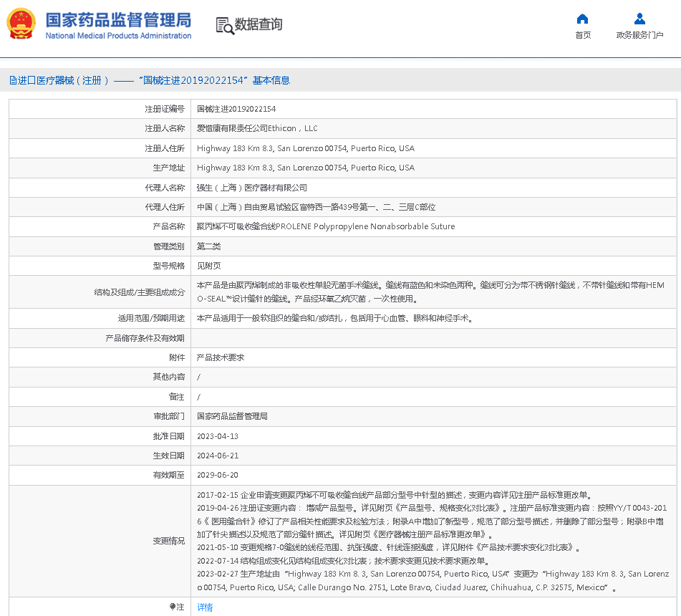
Task: Click the 见附页 model specification value
Action: point(209,266)
